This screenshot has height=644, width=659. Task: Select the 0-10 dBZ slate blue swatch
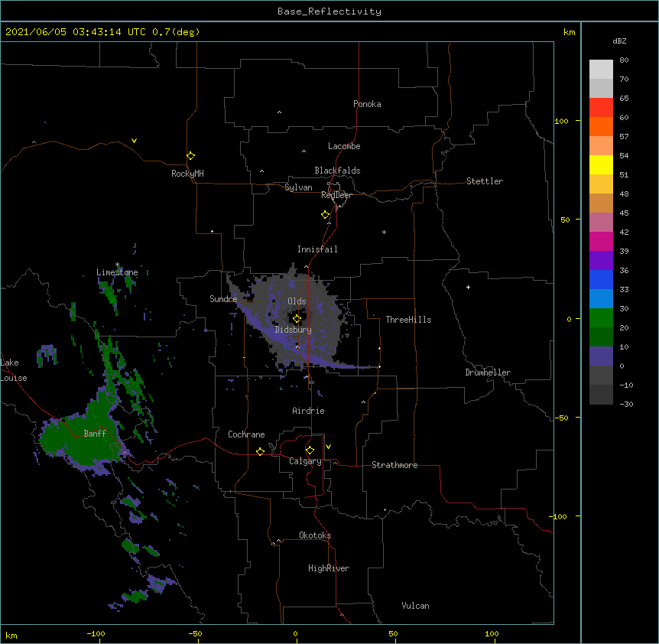[x=601, y=356]
